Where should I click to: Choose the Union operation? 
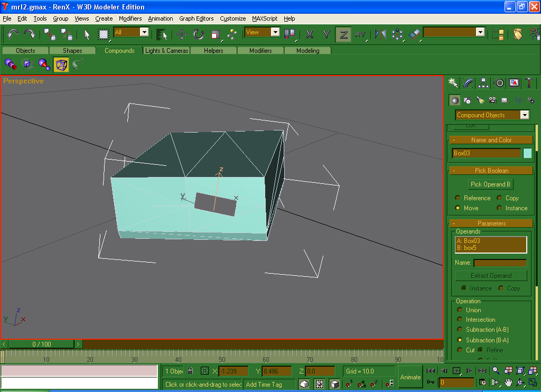459,310
